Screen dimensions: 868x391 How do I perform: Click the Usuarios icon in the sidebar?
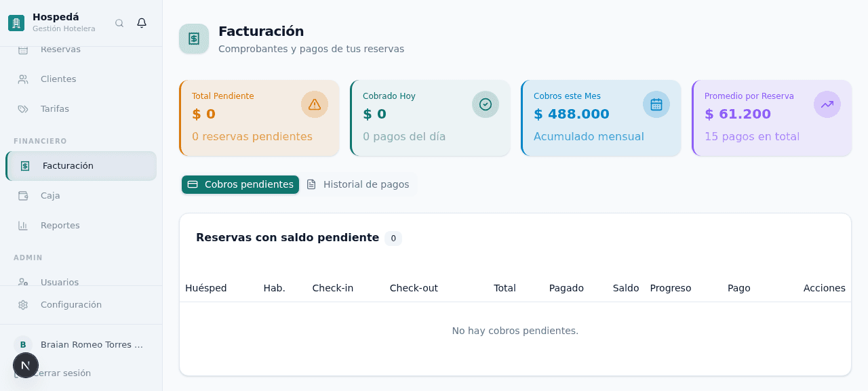point(23,282)
